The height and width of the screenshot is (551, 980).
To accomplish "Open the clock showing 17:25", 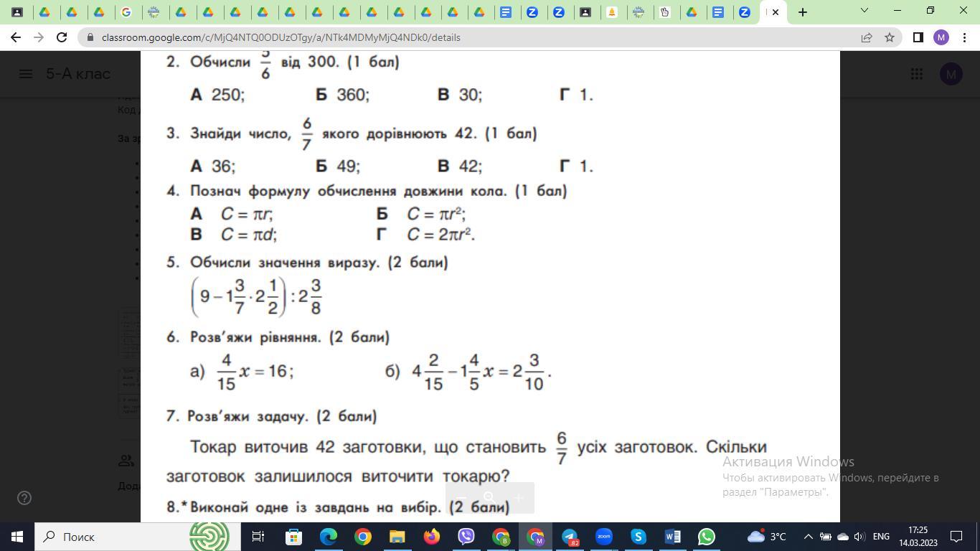I will [918, 537].
